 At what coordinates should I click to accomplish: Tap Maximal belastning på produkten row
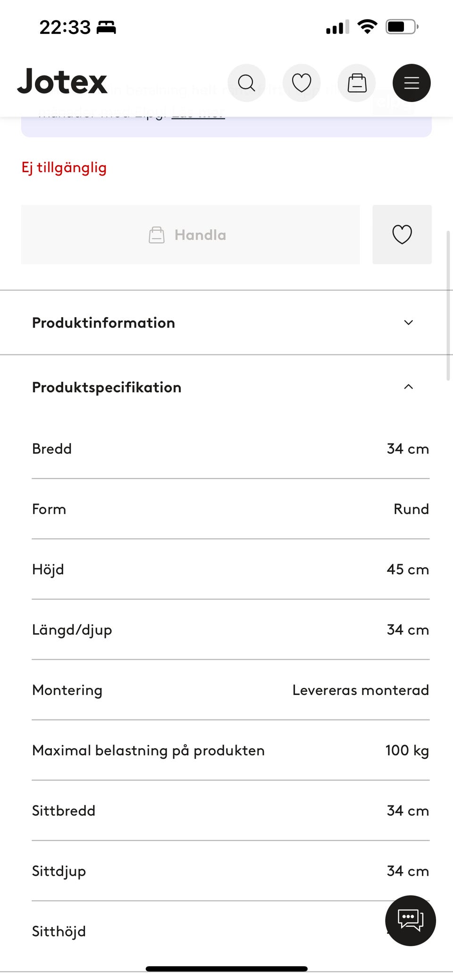230,750
